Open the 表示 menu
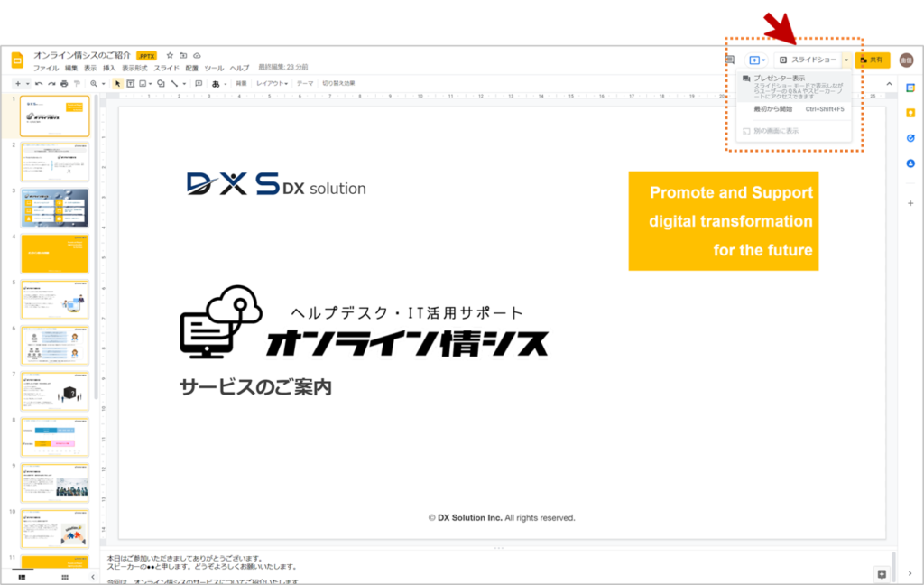Image resolution: width=924 pixels, height=585 pixels. [x=90, y=69]
